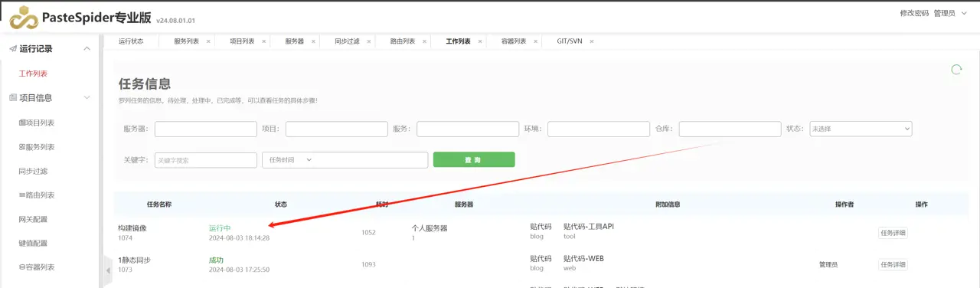Click the 关键字搜索 keyword field

tap(206, 160)
